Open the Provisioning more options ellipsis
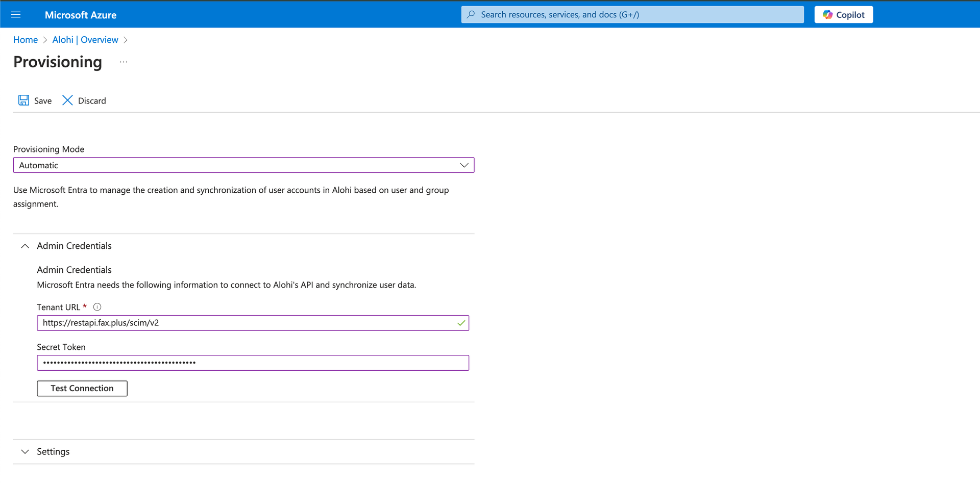This screenshot has height=488, width=980. (124, 62)
